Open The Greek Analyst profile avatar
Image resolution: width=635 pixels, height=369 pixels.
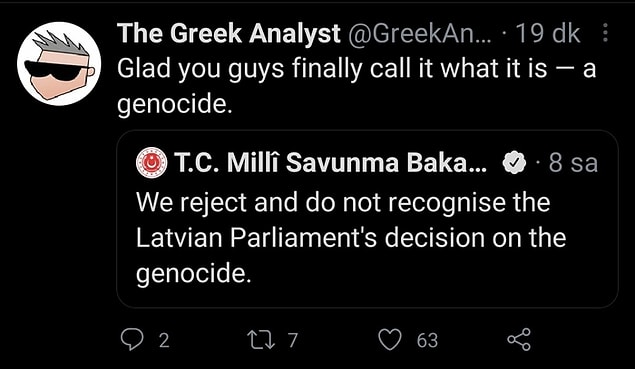point(59,64)
